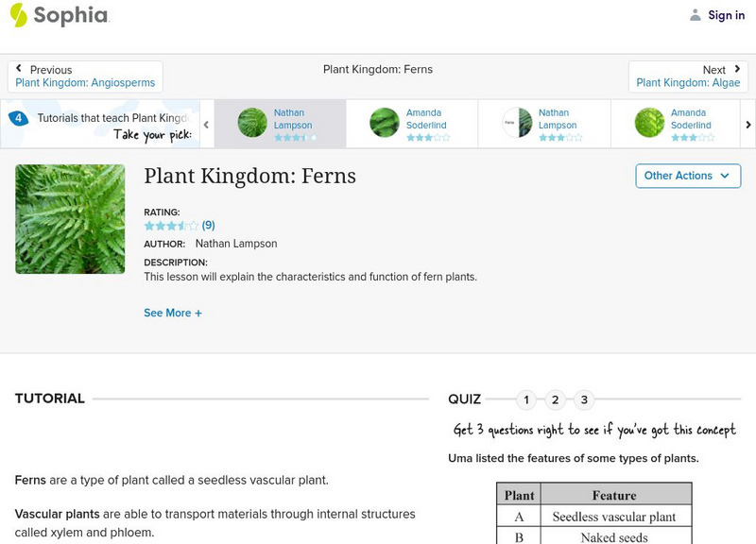The image size is (756, 544).
Task: Click the (9) ratings count
Action: 209,226
